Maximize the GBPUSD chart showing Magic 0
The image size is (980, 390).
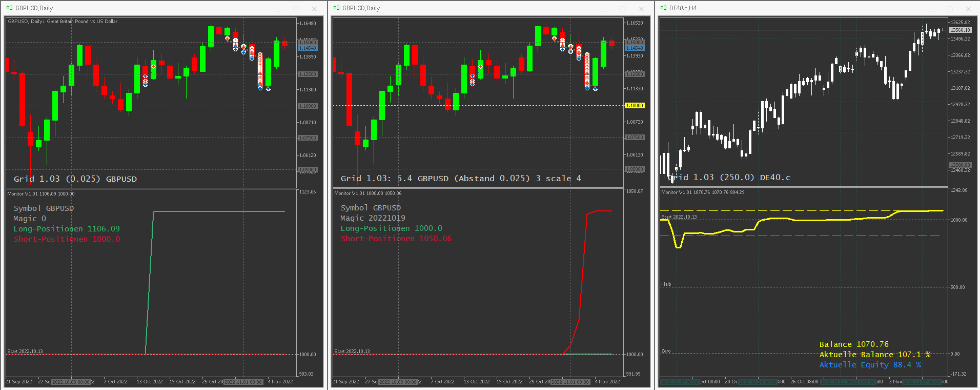pos(296,9)
